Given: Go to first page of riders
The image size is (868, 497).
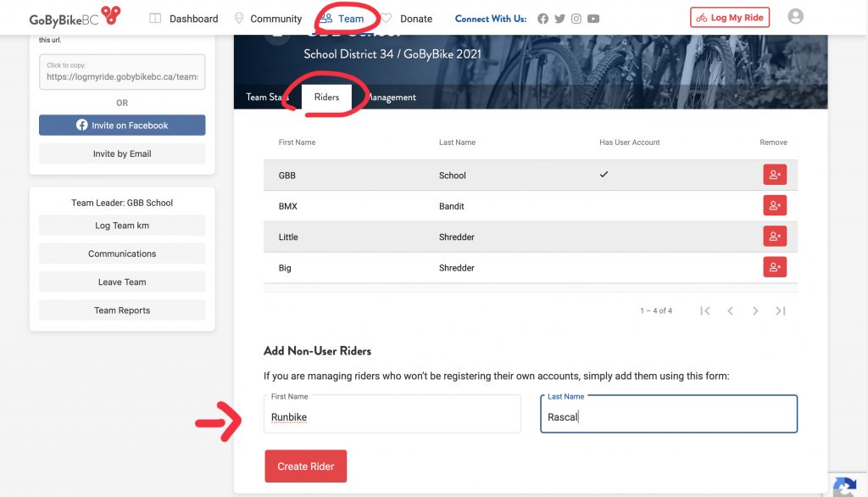Looking at the screenshot, I should pyautogui.click(x=704, y=310).
